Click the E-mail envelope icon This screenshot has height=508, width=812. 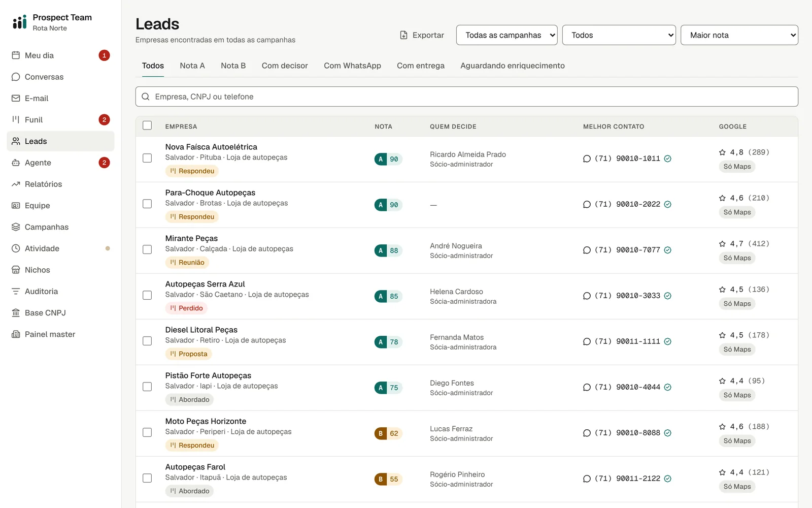(16, 98)
